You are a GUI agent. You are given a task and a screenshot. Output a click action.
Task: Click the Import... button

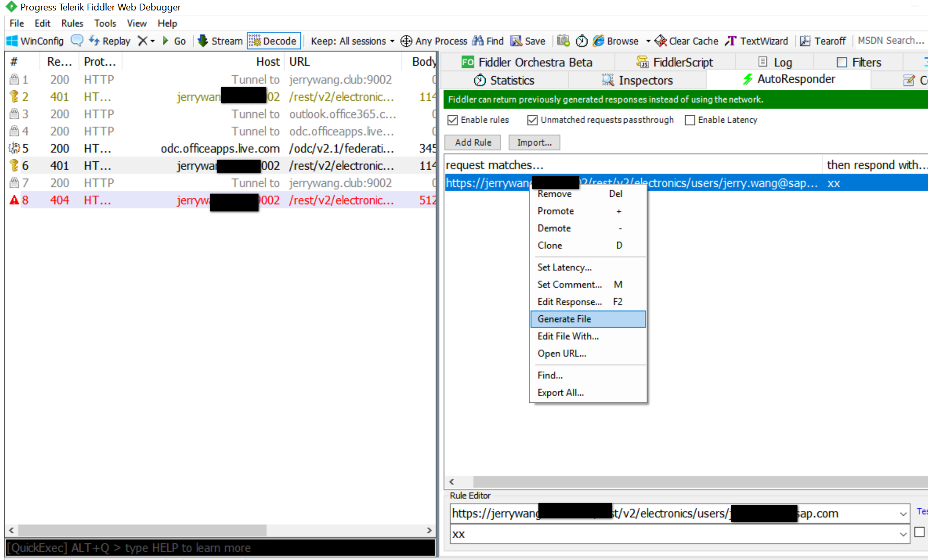pos(534,142)
